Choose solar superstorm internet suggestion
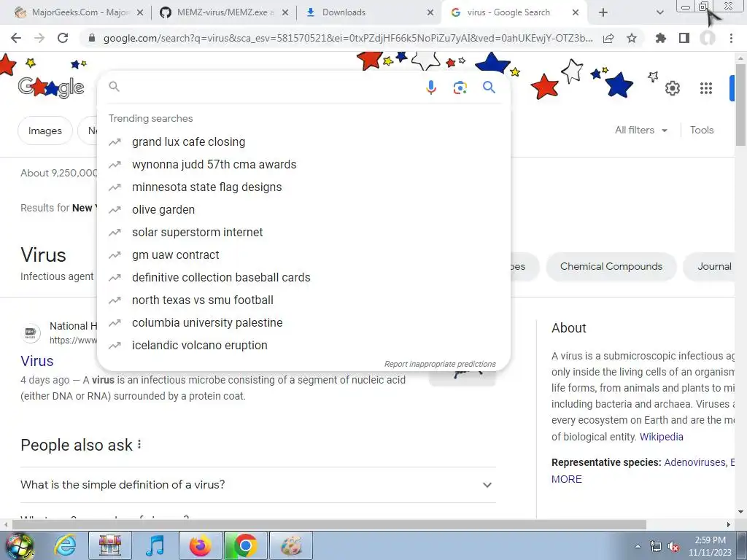The width and height of the screenshot is (747, 560). [x=303, y=233]
